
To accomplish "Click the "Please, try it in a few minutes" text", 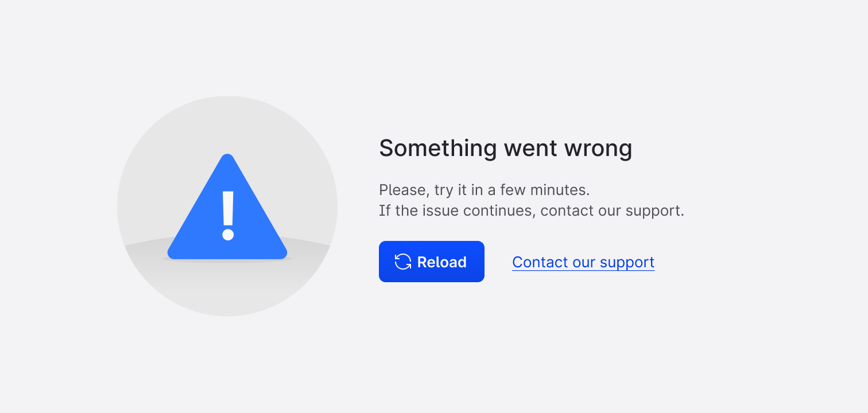I will pos(484,190).
